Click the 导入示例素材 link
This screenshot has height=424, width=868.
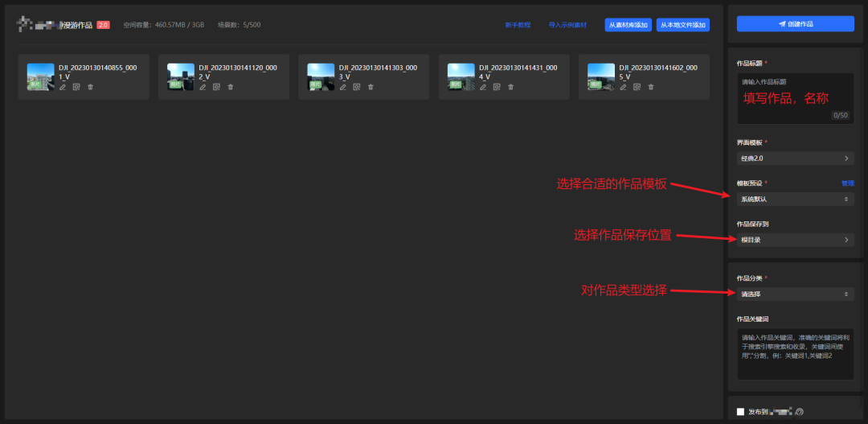click(567, 25)
